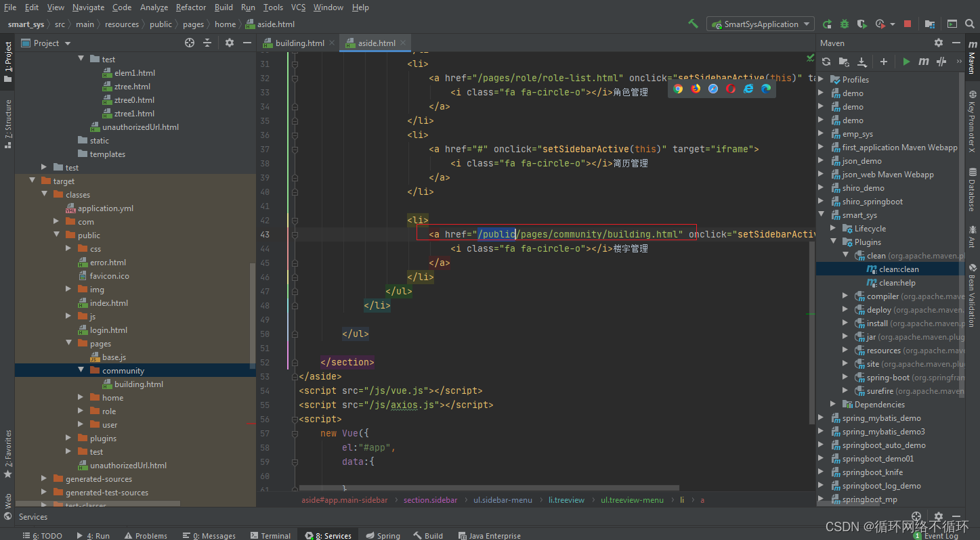Open the Refactor menu

pos(191,7)
